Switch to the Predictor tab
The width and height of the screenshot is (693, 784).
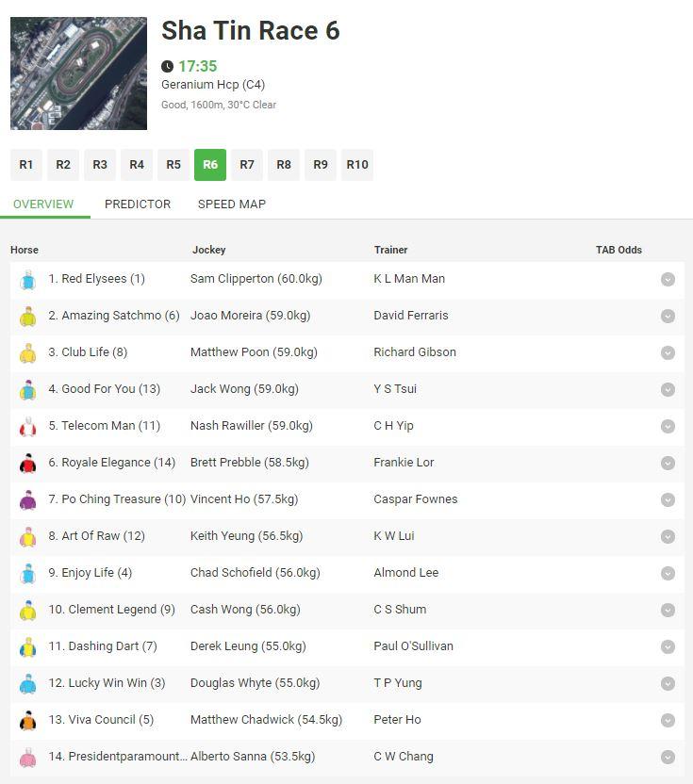point(138,204)
